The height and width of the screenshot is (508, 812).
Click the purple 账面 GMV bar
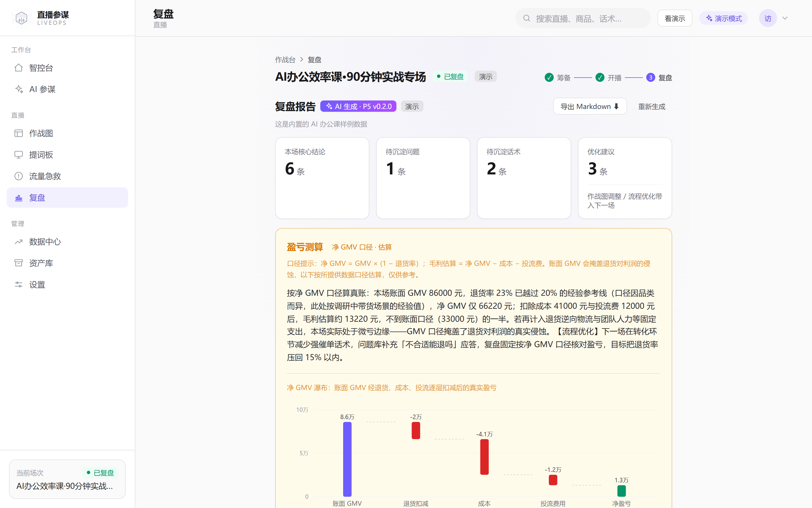[347, 459]
